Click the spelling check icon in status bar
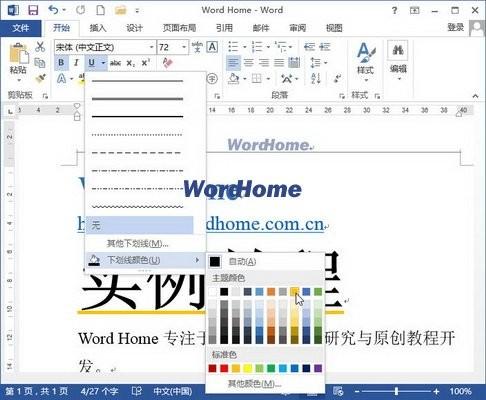Viewport: 486px width, 400px height. pos(137,391)
